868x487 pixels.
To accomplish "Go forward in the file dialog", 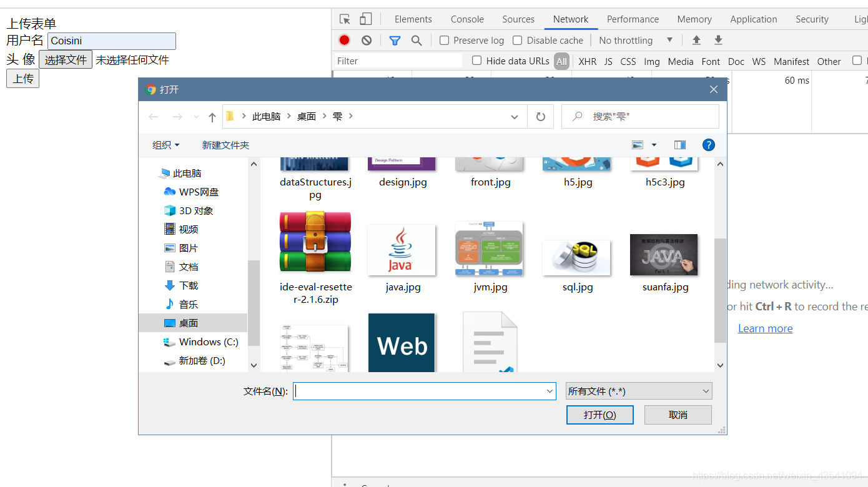I will (x=177, y=117).
